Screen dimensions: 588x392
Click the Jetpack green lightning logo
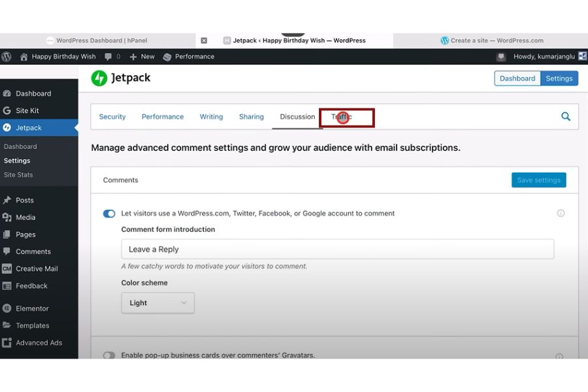pos(99,78)
